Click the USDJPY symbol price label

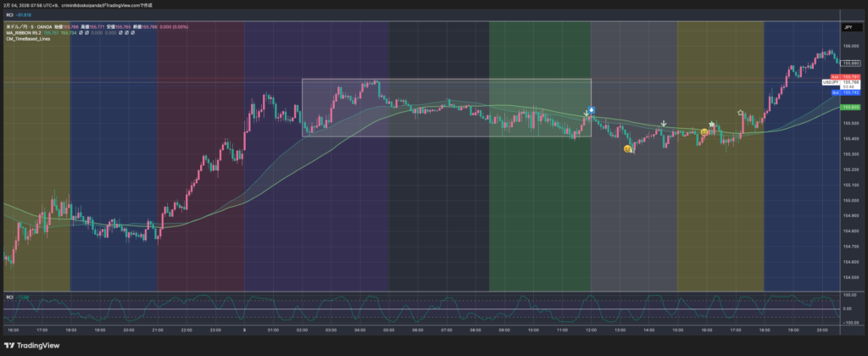click(x=830, y=82)
